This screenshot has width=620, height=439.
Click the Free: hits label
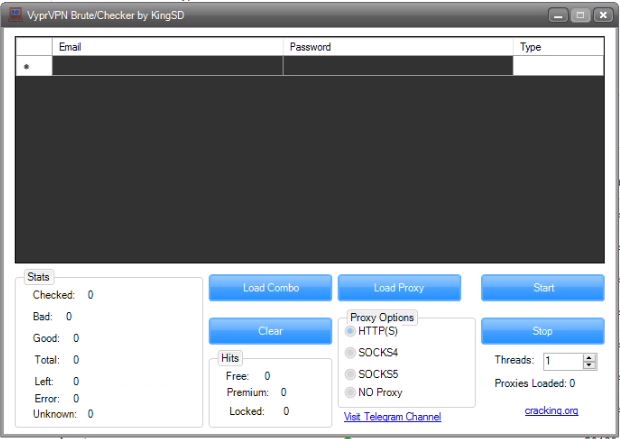[x=237, y=376]
